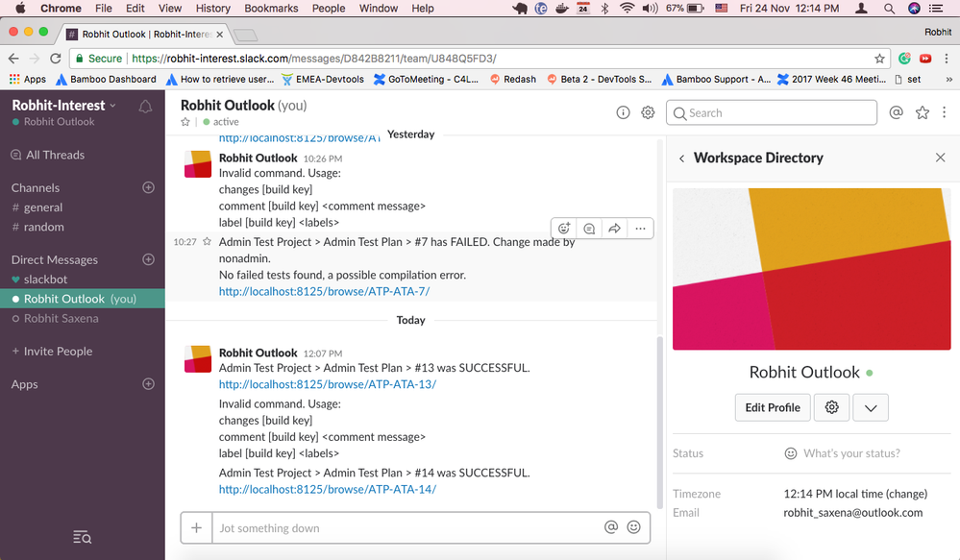Focus the Jot something down message field
The image size is (960, 560).
coord(407,528)
